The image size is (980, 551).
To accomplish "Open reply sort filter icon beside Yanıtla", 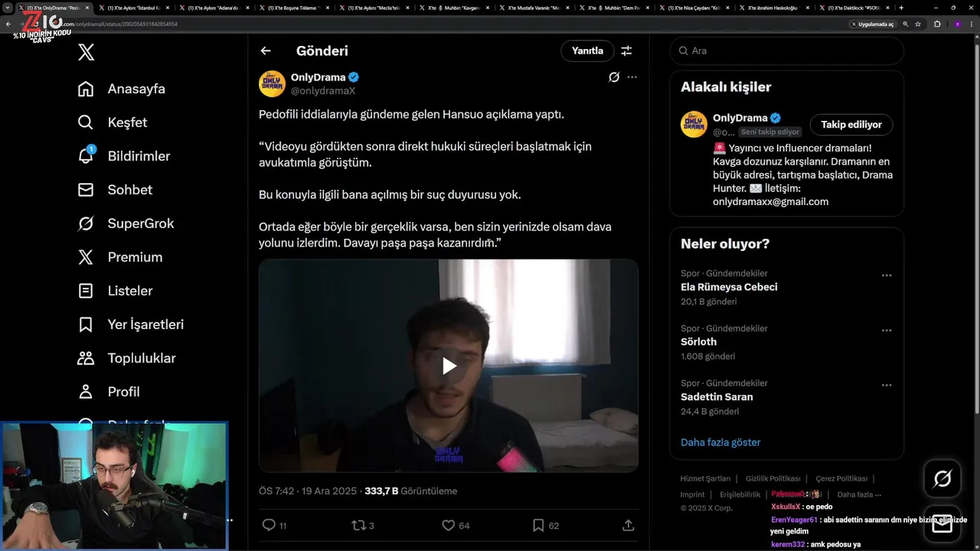I will 626,51.
